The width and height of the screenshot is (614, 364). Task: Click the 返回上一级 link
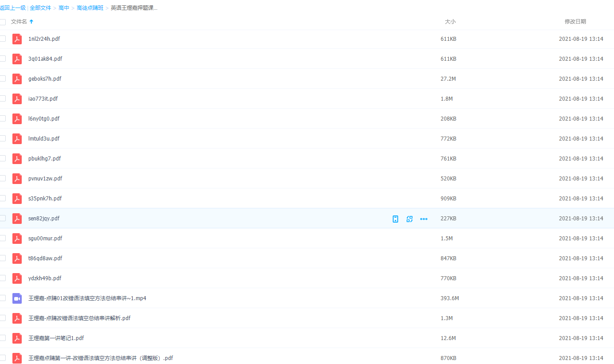coord(13,8)
